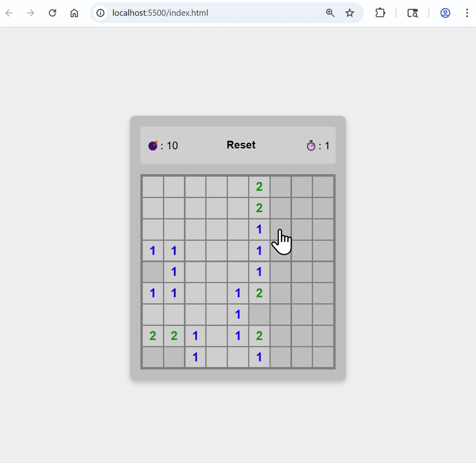Click the back navigation arrow

[9, 12]
